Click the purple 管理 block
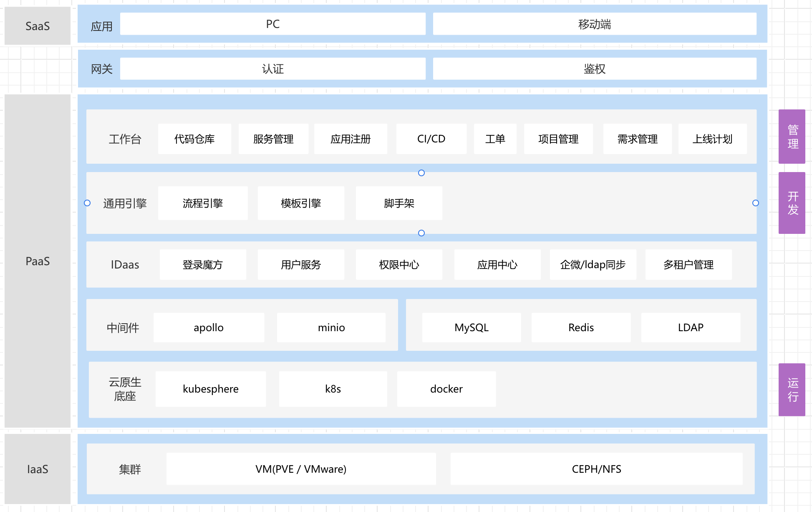This screenshot has height=512, width=812. pos(792,137)
